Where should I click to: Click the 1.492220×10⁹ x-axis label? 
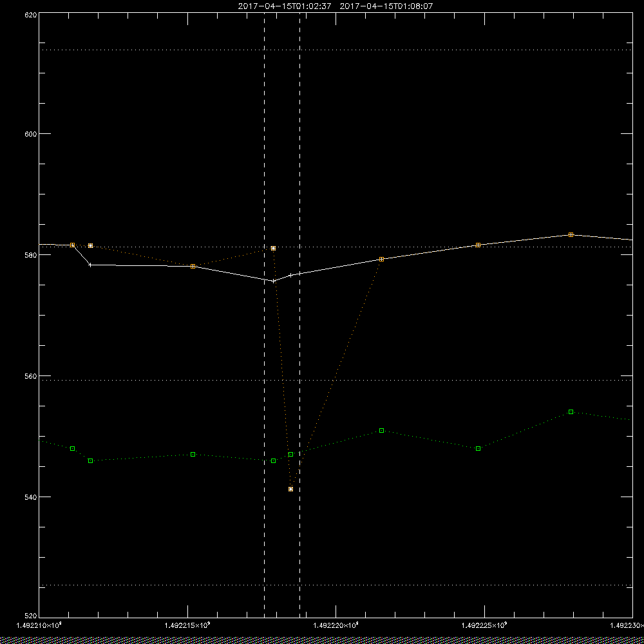336,625
